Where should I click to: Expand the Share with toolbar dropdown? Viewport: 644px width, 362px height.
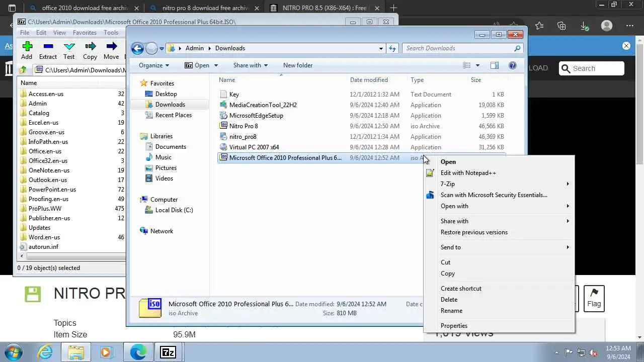pyautogui.click(x=250, y=65)
